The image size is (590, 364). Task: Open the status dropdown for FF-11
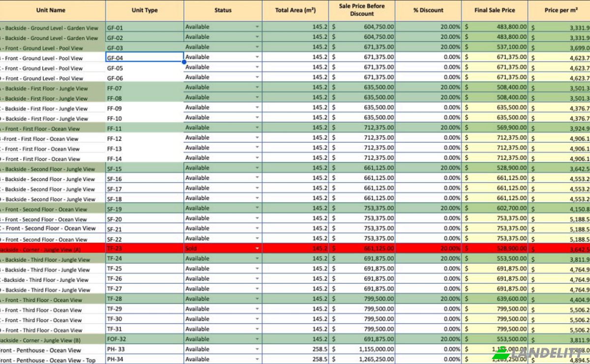pos(257,128)
